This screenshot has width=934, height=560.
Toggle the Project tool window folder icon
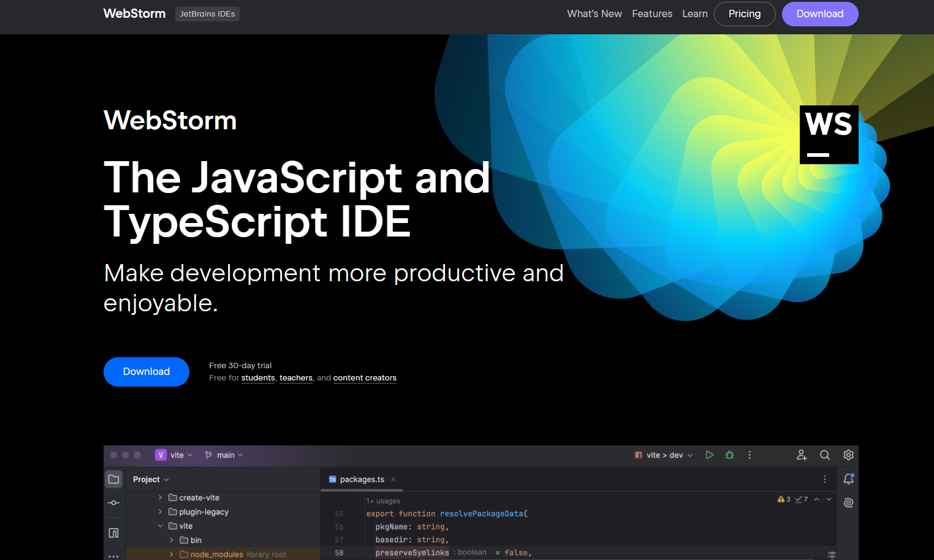114,479
